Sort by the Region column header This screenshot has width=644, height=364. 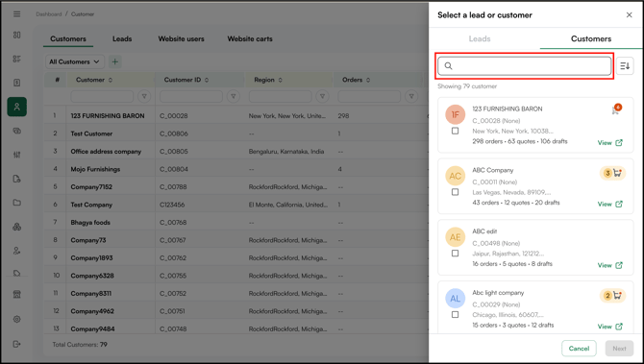pos(268,80)
